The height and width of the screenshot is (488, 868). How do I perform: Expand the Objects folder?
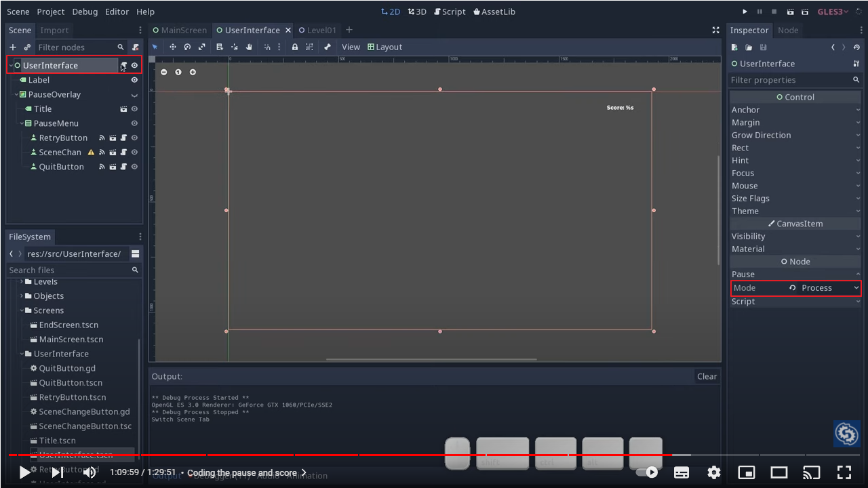pyautogui.click(x=22, y=296)
